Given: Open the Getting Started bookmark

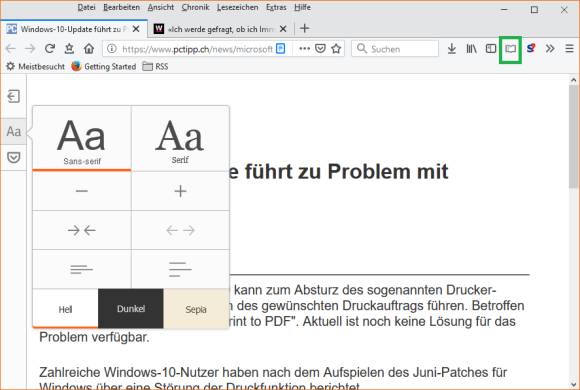Looking at the screenshot, I should 104,67.
